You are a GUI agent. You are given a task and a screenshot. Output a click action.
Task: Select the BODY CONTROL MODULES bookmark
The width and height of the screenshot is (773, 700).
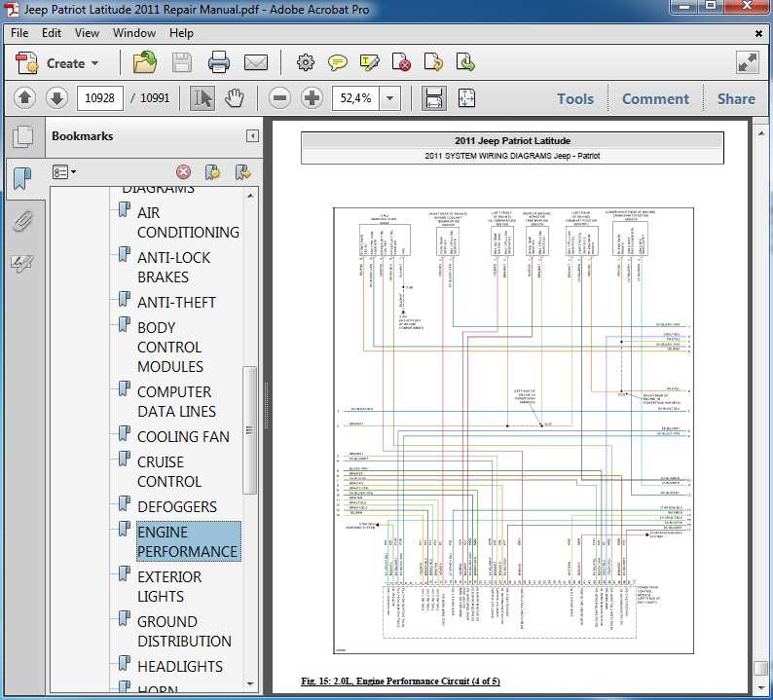click(170, 347)
